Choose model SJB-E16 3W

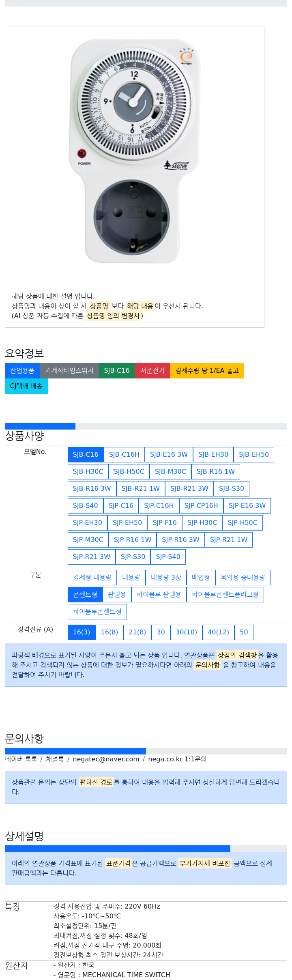click(x=169, y=455)
